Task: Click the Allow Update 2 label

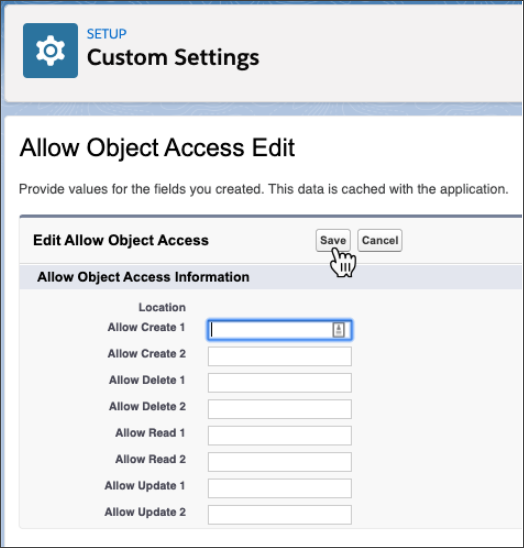Action: pos(145,512)
